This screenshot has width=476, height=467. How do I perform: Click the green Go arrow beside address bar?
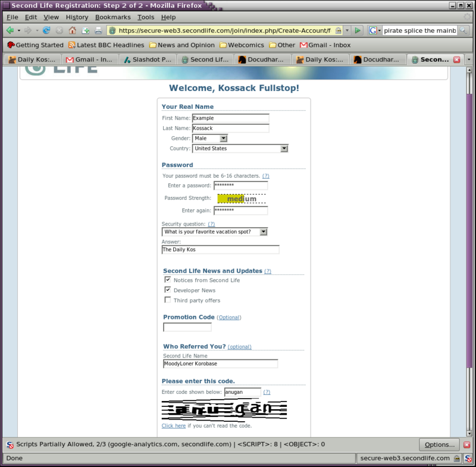(x=358, y=30)
